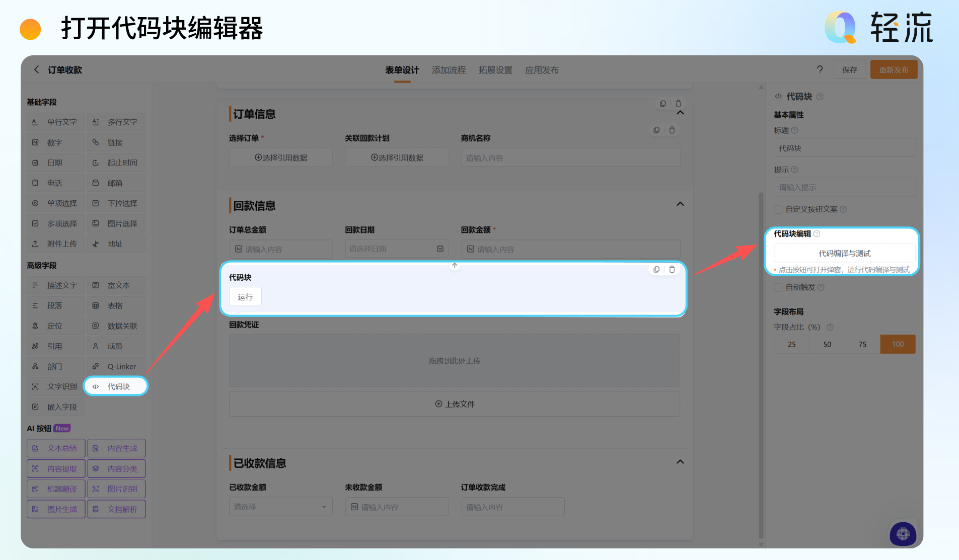Image resolution: width=959 pixels, height=560 pixels.
Task: Click the 商机名称 input field
Action: click(x=571, y=157)
